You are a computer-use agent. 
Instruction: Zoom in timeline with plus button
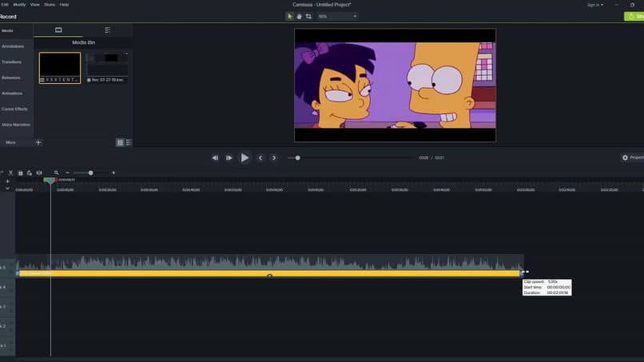click(x=113, y=173)
